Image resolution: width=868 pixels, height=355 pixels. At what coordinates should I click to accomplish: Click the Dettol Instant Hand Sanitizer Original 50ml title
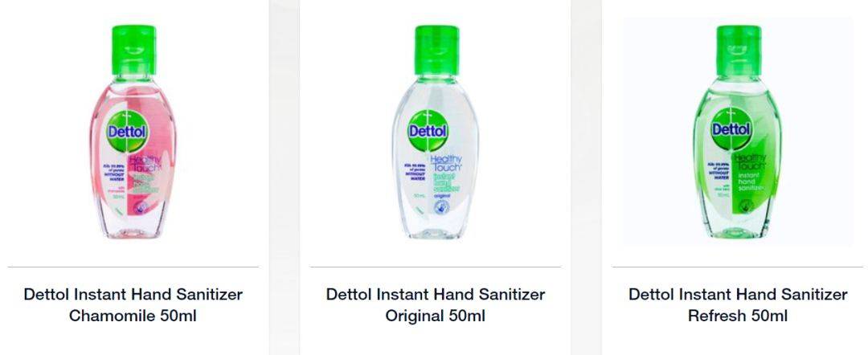[x=436, y=305]
